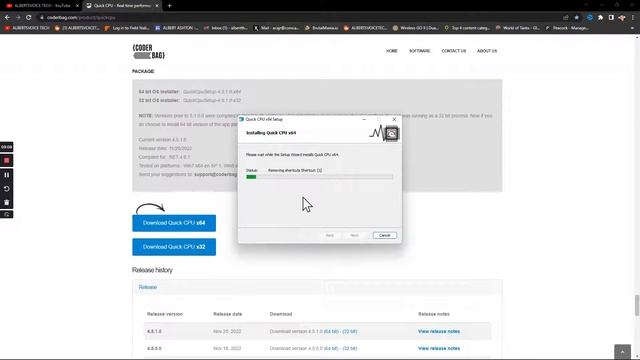Click the Release version column header
This screenshot has width=640, height=360.
coord(165,314)
